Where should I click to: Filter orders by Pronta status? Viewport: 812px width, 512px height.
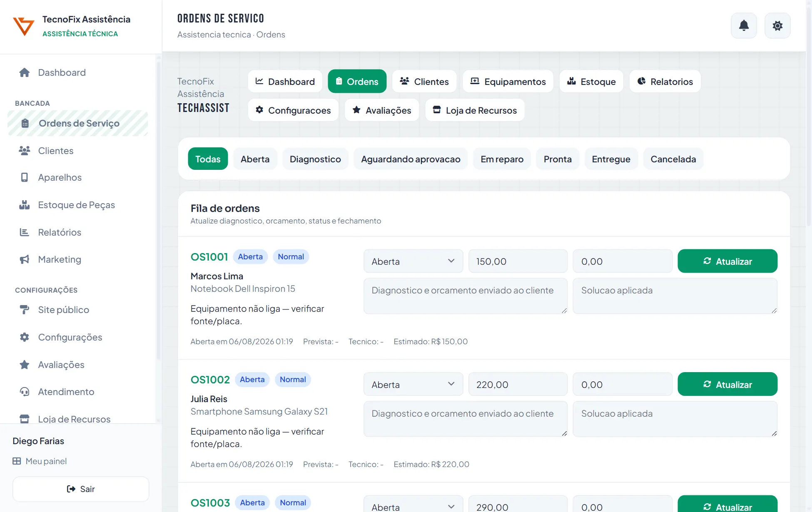[558, 159]
